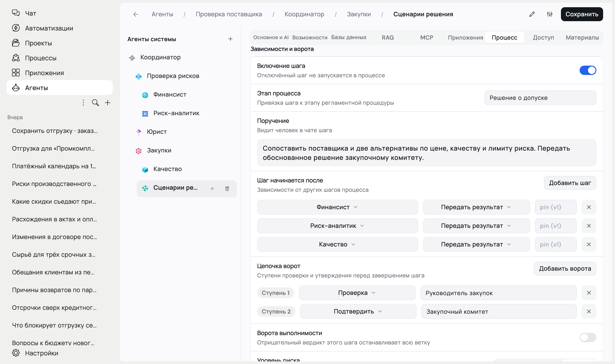Click the Добавить шаг button
Screen dimensions: 615x364
pos(570,183)
